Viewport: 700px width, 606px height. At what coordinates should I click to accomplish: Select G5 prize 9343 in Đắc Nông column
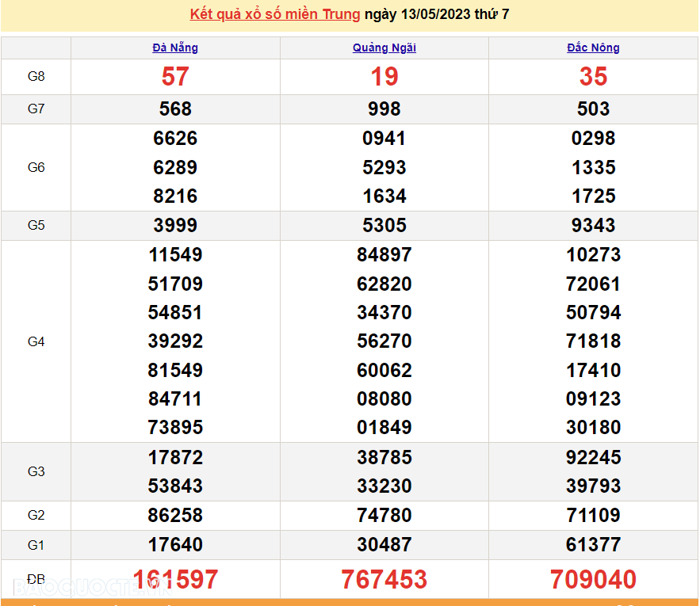coord(593,225)
